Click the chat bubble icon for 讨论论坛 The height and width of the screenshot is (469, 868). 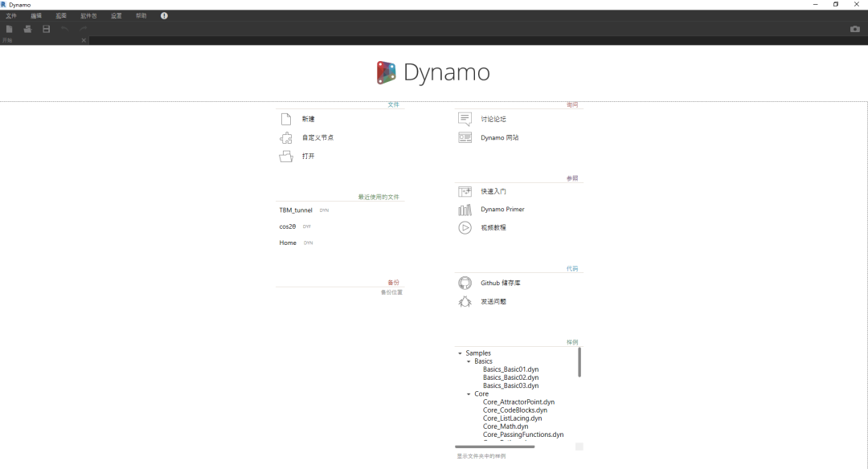[x=465, y=119]
